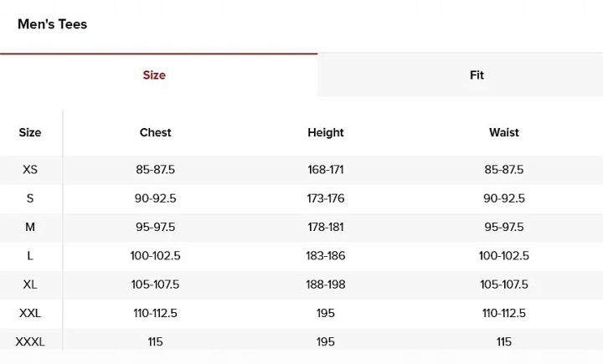The width and height of the screenshot is (603, 364).
Task: Click the 173-176 height cell
Action: 326,198
